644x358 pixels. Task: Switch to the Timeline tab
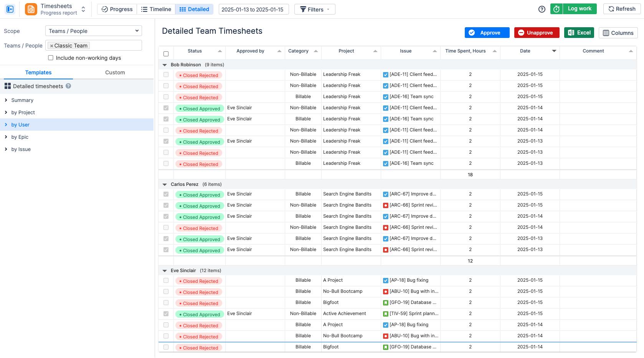pyautogui.click(x=156, y=9)
